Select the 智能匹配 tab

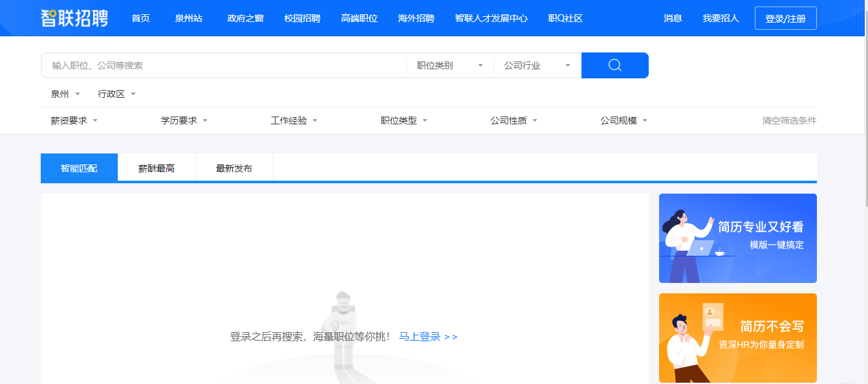point(79,168)
